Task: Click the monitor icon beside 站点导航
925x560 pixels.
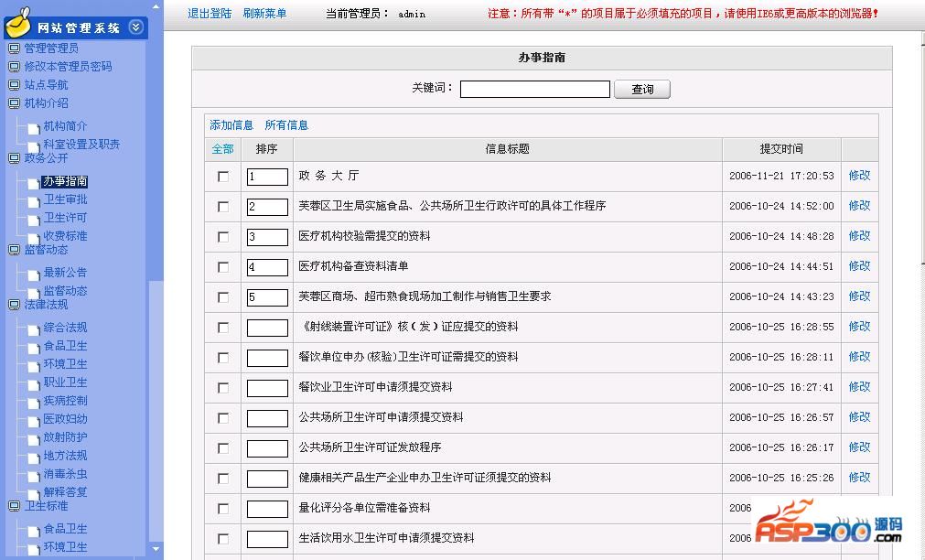Action: click(x=14, y=85)
